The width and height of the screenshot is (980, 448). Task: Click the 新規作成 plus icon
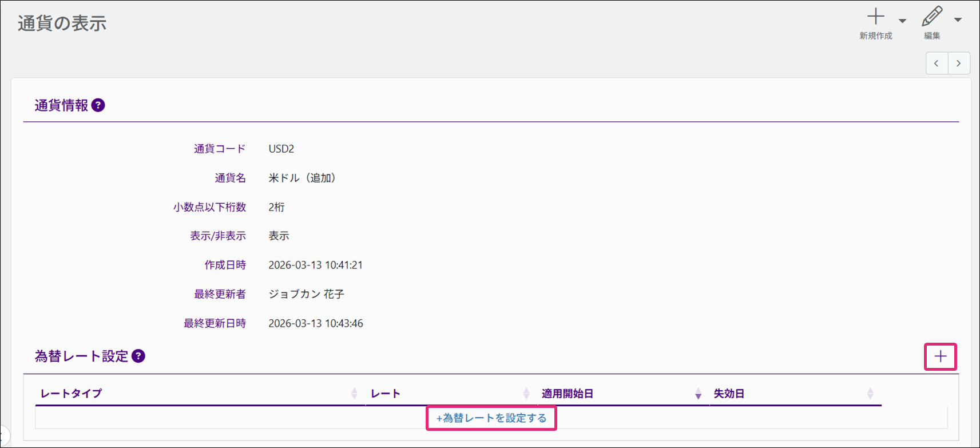pyautogui.click(x=875, y=17)
